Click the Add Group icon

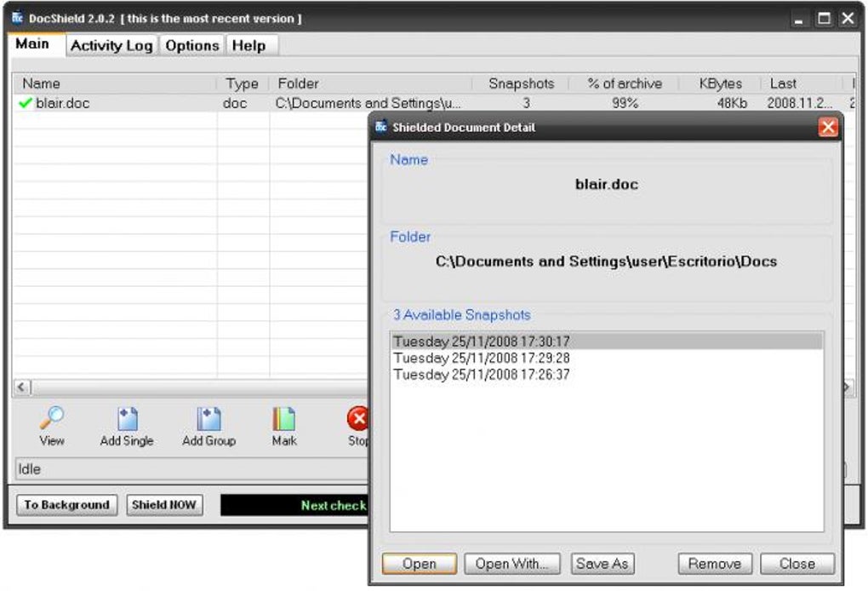tap(208, 421)
